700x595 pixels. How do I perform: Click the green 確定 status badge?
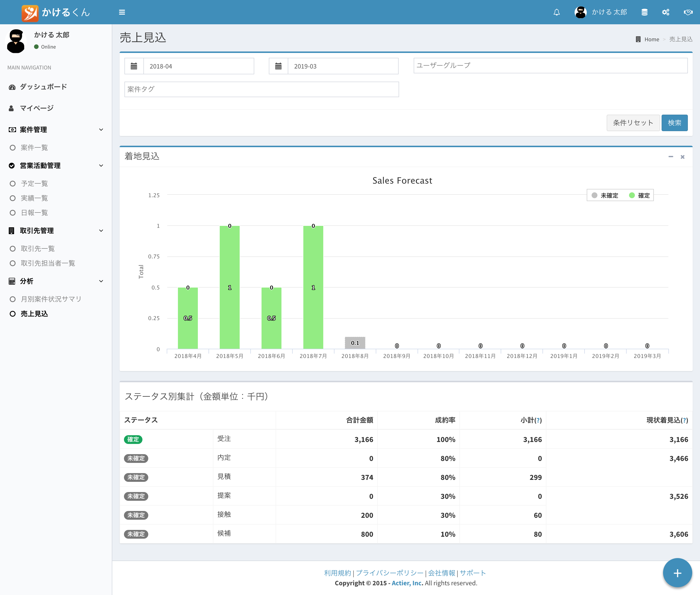pos(133,440)
